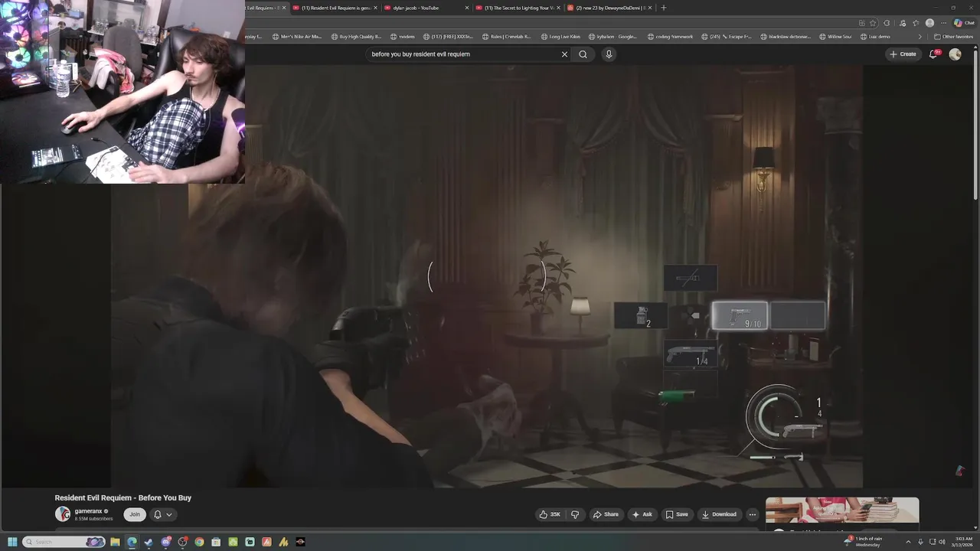Viewport: 980px width, 551px height.
Task: Open Discord from the taskbar
Action: 165,542
